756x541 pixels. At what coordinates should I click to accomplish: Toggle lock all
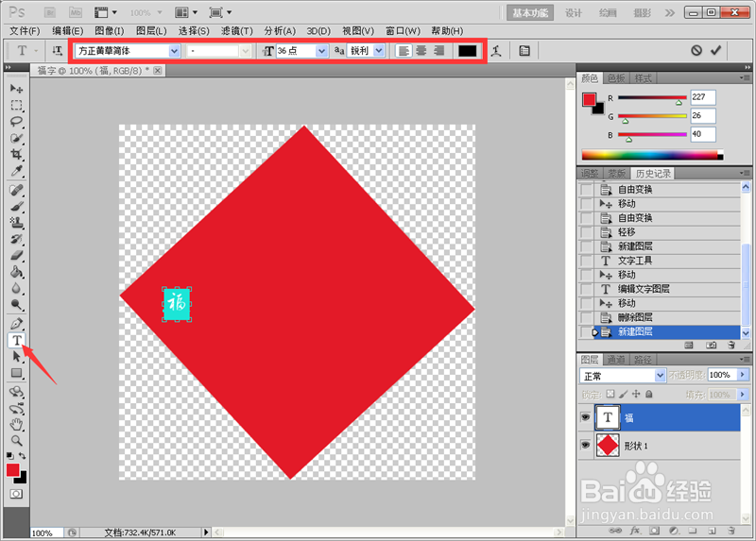point(649,394)
